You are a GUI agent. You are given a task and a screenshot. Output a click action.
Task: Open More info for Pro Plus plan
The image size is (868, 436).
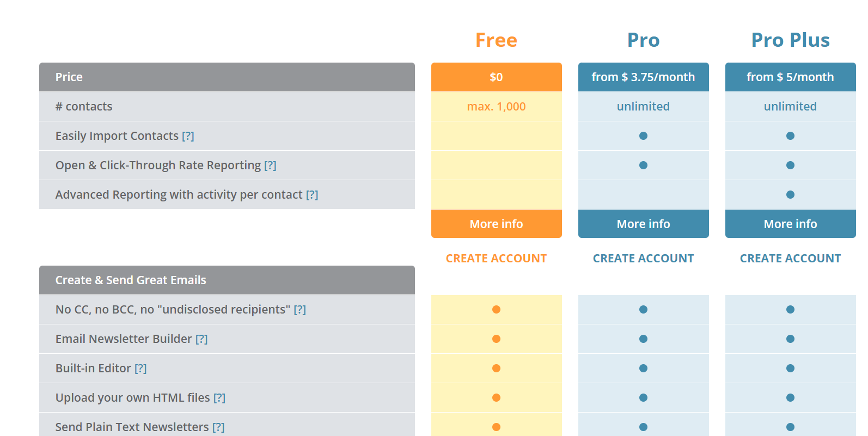tap(791, 224)
